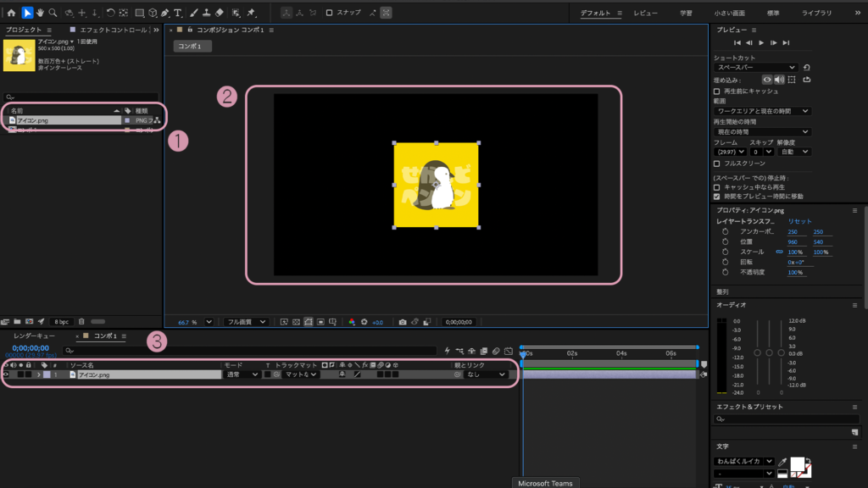This screenshot has height=488, width=868.
Task: Click the motion blur enable icon in timeline
Action: [x=496, y=351]
